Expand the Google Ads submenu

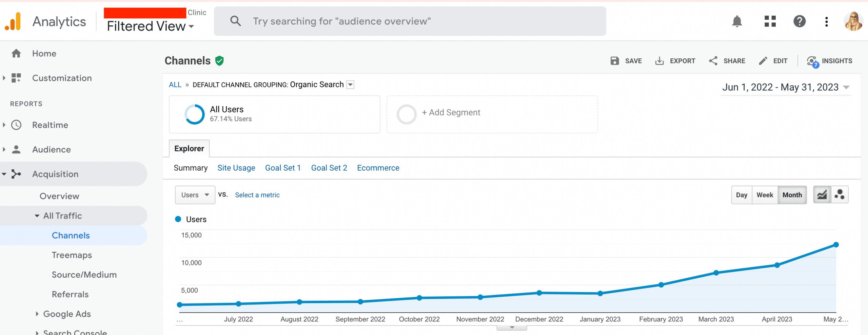(37, 314)
